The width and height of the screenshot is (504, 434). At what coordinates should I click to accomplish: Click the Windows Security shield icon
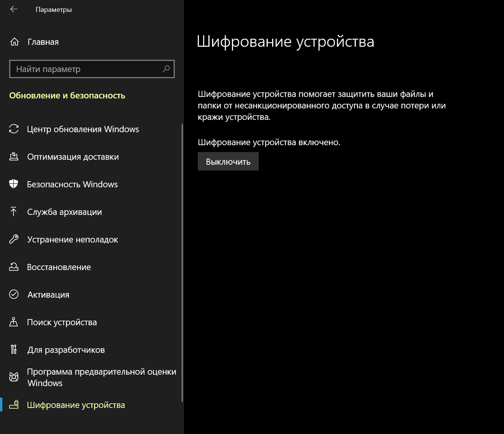pos(14,184)
